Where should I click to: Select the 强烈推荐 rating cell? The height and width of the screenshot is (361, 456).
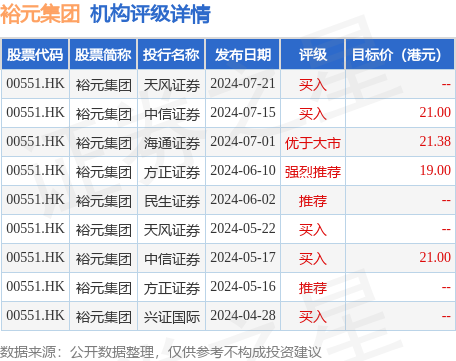[x=313, y=172]
